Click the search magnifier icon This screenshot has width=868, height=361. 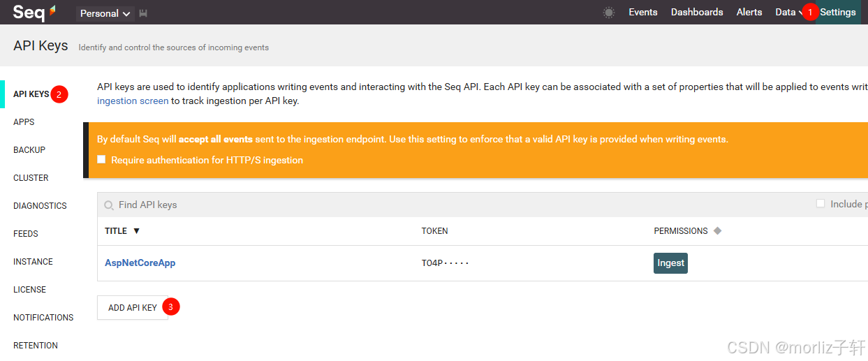pyautogui.click(x=109, y=205)
